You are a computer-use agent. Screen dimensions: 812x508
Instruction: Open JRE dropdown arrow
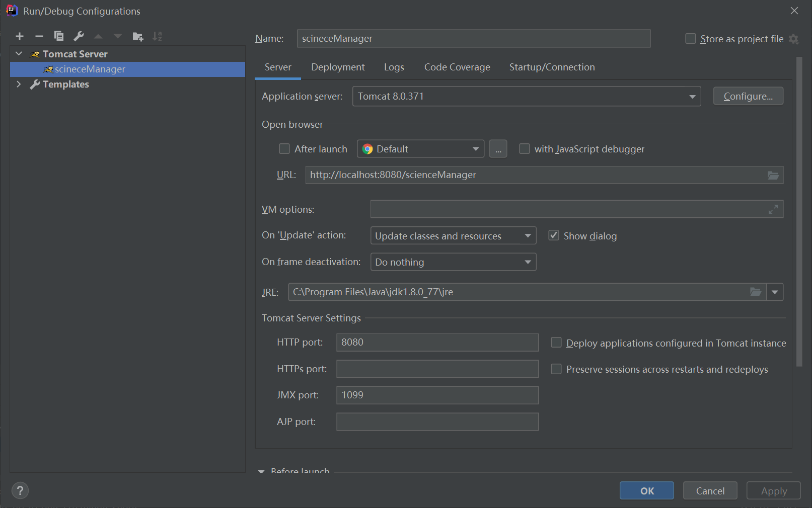(x=775, y=292)
